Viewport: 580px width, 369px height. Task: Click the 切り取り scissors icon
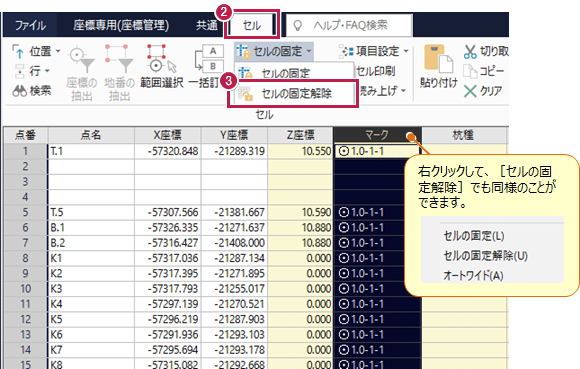point(470,52)
